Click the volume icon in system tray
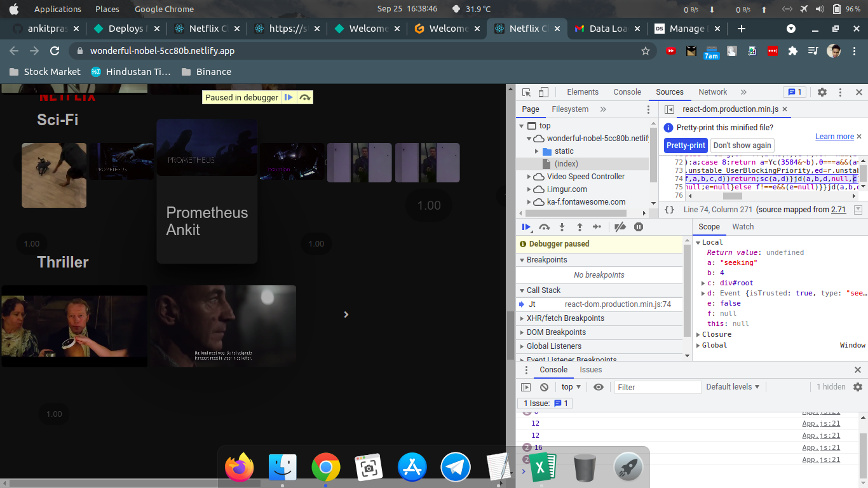The width and height of the screenshot is (868, 488). (x=820, y=9)
